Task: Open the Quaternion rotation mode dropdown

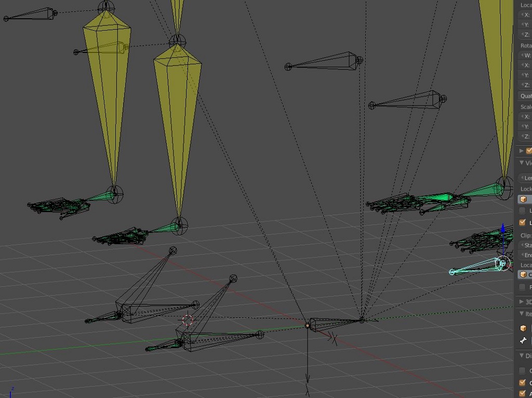Action: [x=525, y=96]
